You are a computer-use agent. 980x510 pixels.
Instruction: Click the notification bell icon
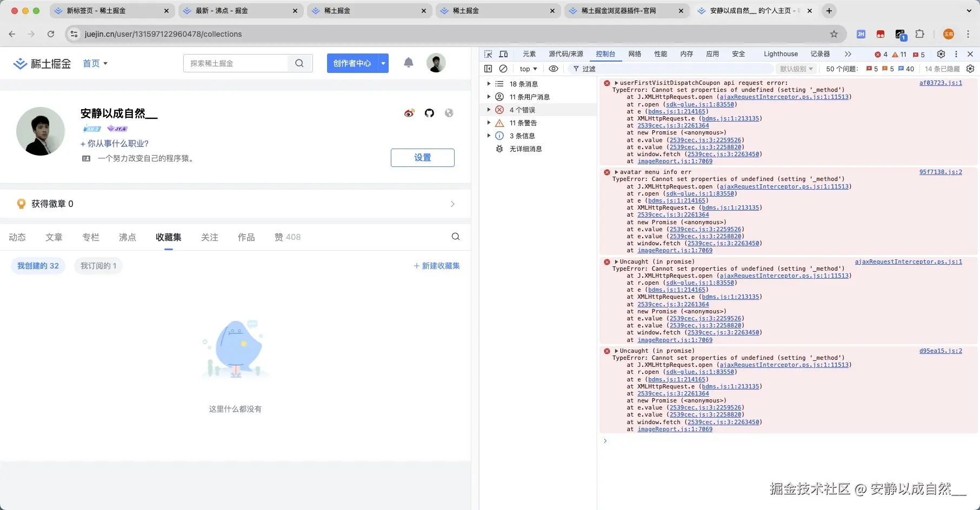(x=409, y=63)
